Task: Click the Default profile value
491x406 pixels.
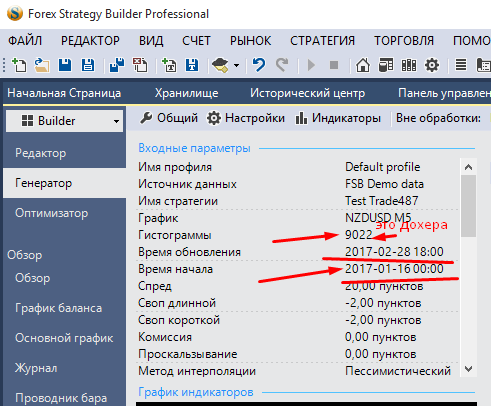Action: pyautogui.click(x=382, y=167)
